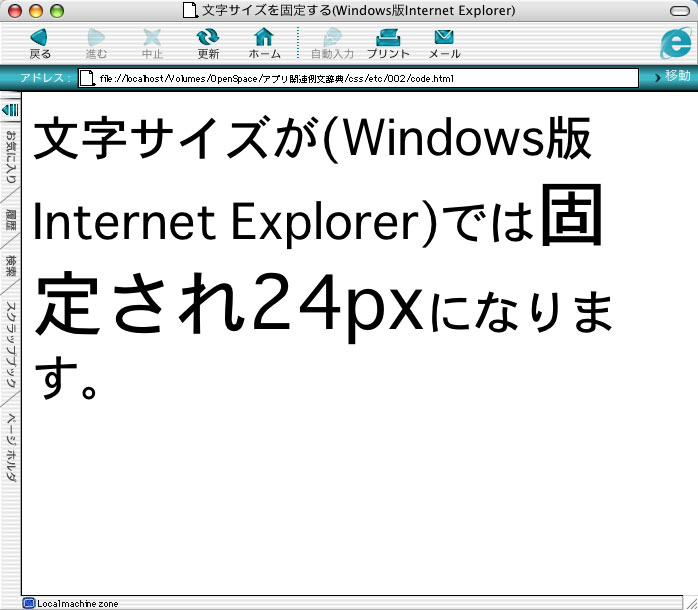Click the 移動 go button
Screen dimensions: 698x610
coord(673,76)
